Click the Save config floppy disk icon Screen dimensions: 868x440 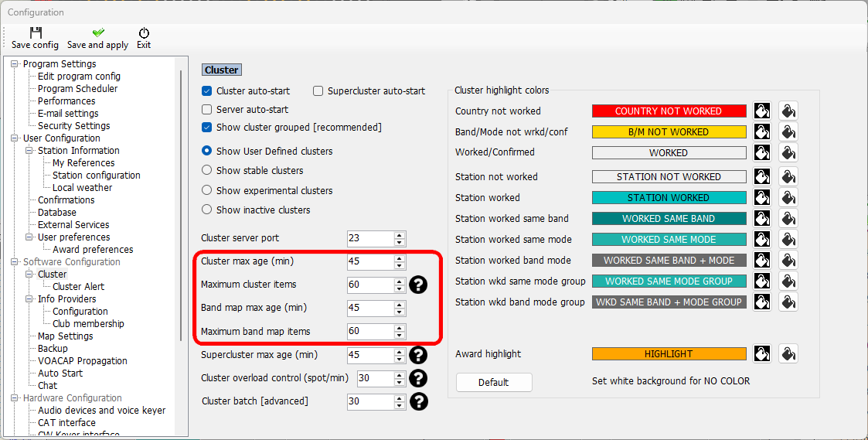pyautogui.click(x=36, y=32)
